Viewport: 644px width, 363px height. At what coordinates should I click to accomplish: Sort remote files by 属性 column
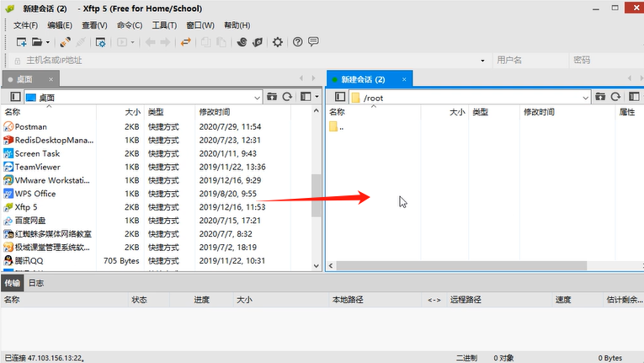tap(630, 112)
